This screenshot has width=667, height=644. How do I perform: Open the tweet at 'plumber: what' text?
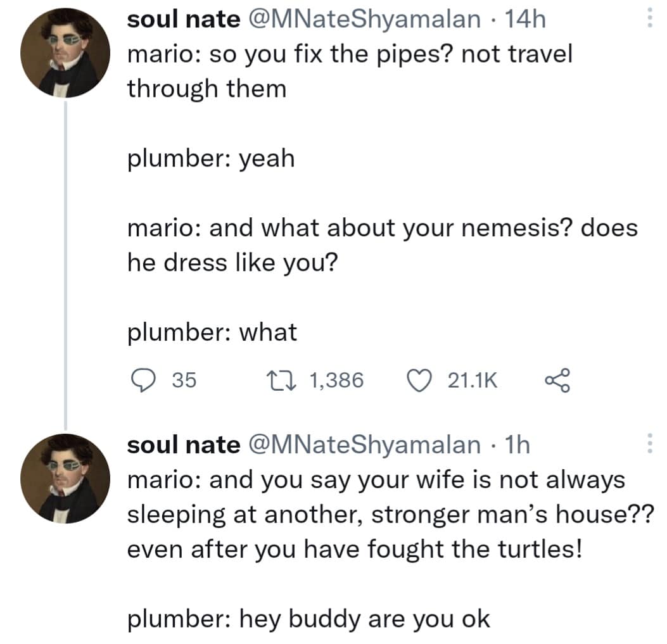click(212, 332)
